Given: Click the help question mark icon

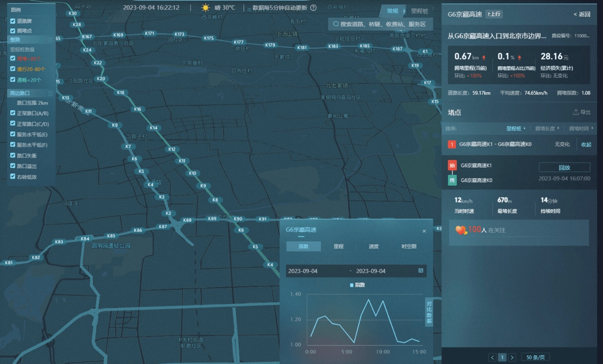Looking at the screenshot, I should (313, 8).
